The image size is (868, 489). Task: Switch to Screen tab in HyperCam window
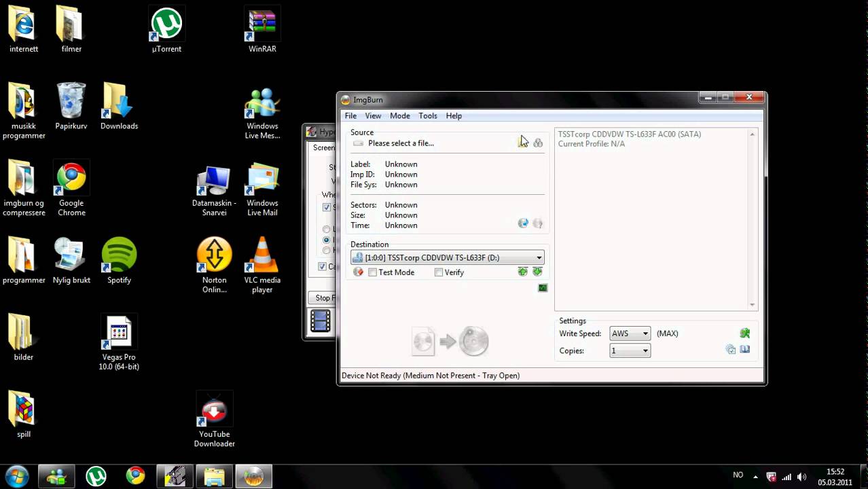coord(323,147)
